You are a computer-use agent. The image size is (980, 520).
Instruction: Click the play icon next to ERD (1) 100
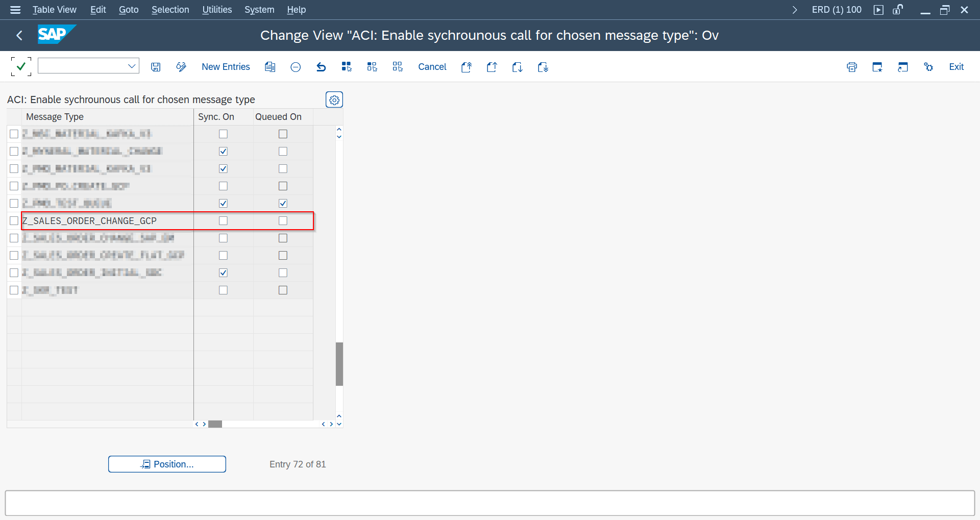[x=878, y=10]
